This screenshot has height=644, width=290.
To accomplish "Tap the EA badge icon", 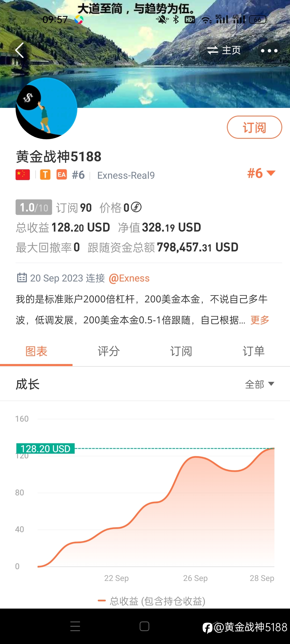I will coord(62,175).
